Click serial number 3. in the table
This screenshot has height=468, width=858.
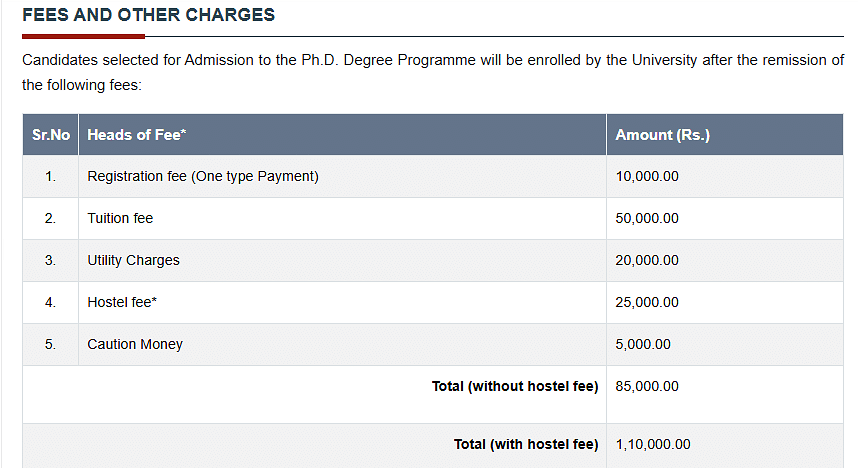50,260
